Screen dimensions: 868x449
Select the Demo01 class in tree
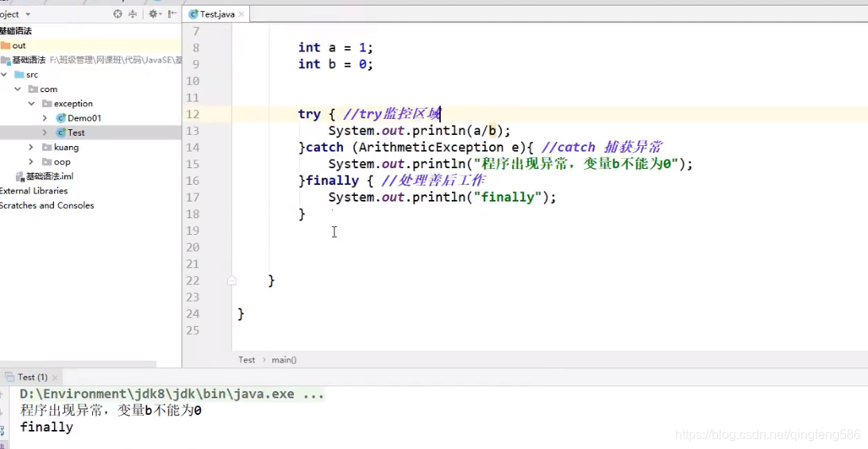(x=84, y=117)
